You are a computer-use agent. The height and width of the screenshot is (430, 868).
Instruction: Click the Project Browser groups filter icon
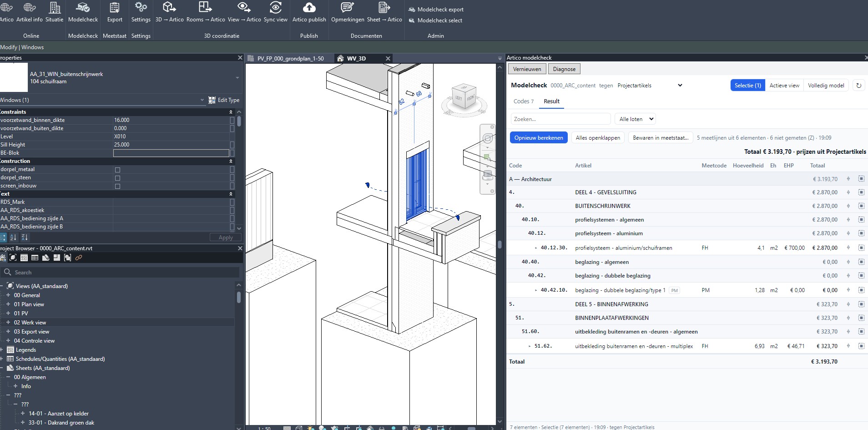[67, 258]
